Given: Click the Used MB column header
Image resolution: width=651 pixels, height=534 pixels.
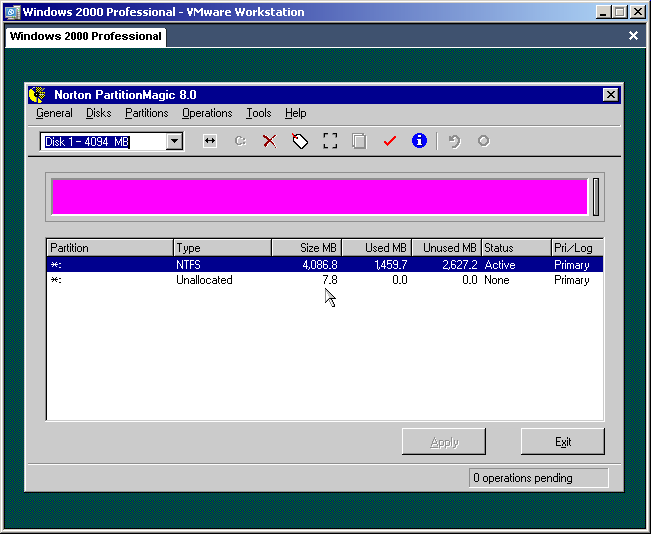Looking at the screenshot, I should (x=377, y=248).
